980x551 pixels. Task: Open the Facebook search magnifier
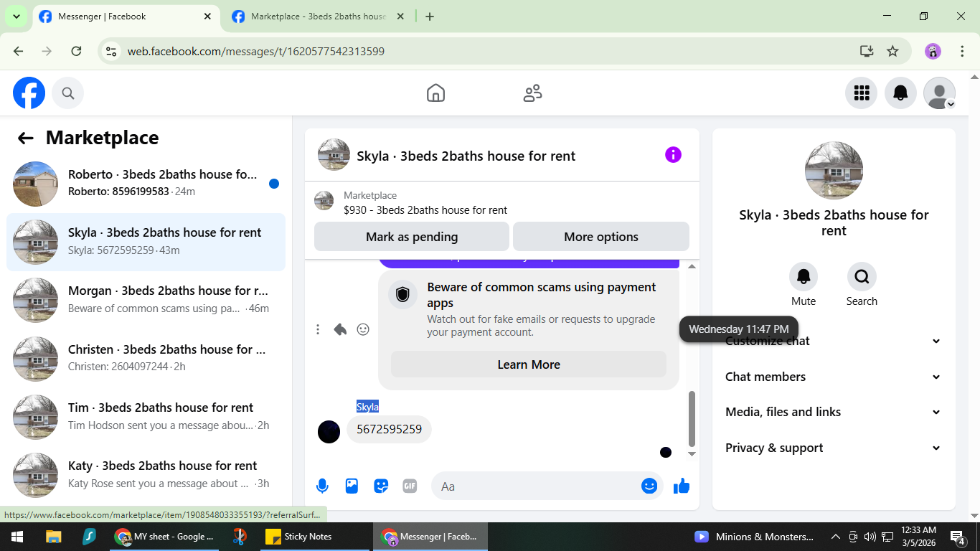[x=68, y=93]
